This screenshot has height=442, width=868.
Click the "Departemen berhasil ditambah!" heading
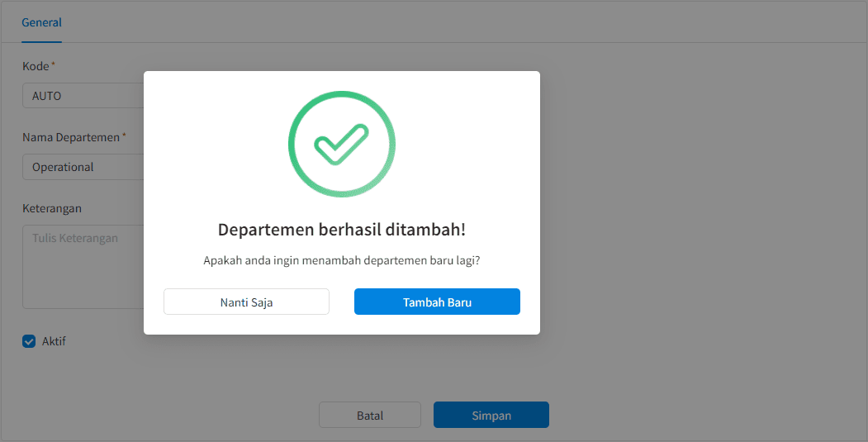pos(342,230)
